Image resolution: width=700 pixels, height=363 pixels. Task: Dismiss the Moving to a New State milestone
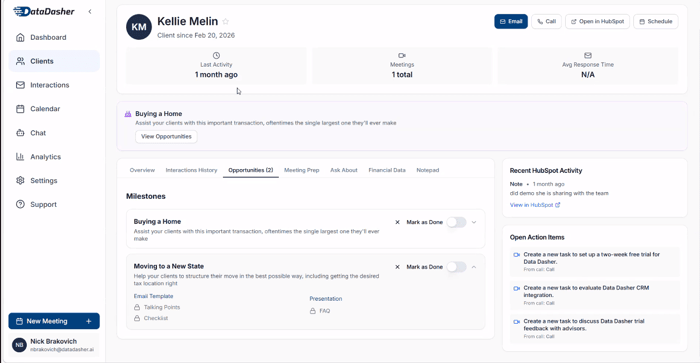point(397,267)
